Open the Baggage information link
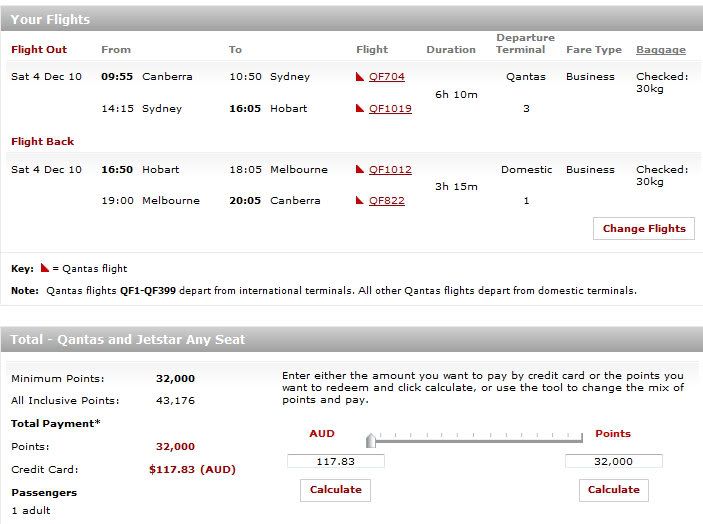The image size is (703, 524). pyautogui.click(x=661, y=50)
